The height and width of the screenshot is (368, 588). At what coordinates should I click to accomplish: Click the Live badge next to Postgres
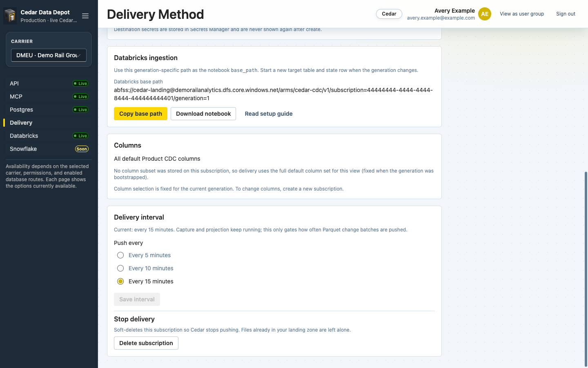(80, 110)
